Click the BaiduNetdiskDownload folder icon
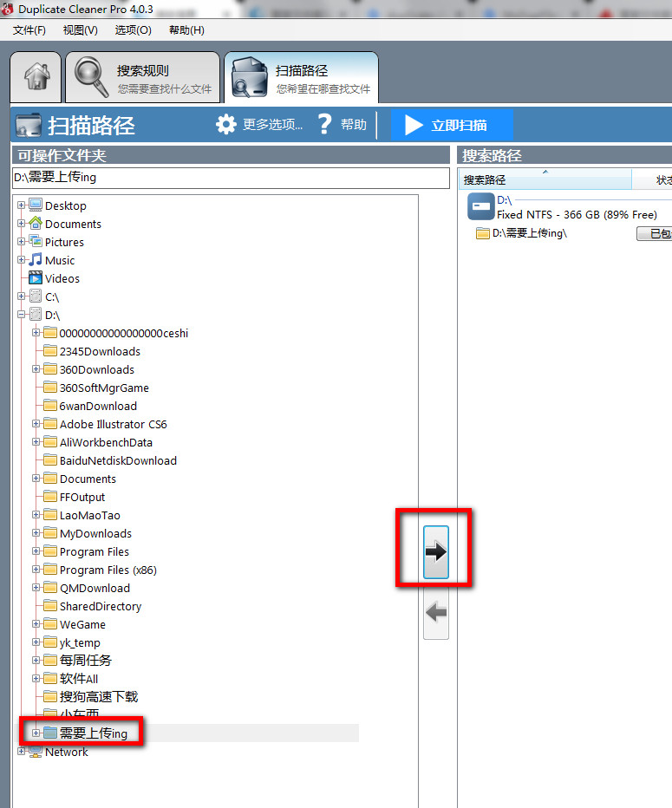 point(50,460)
